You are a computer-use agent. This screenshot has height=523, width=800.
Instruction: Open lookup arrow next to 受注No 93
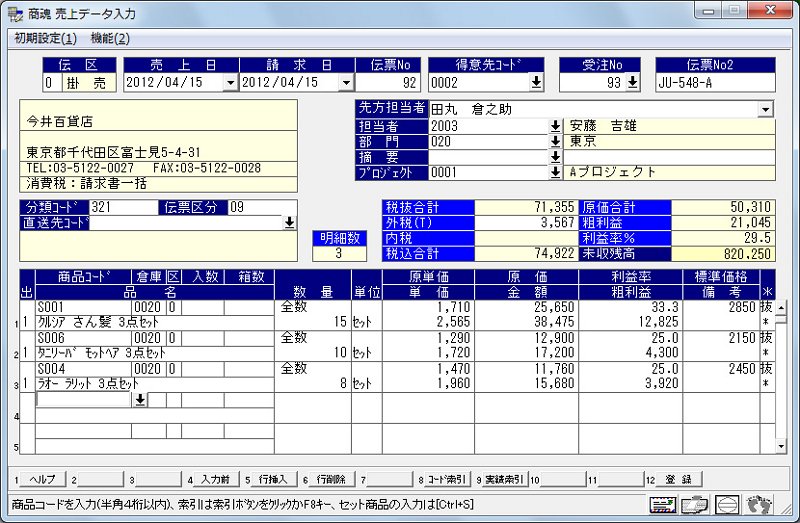pyautogui.click(x=632, y=82)
